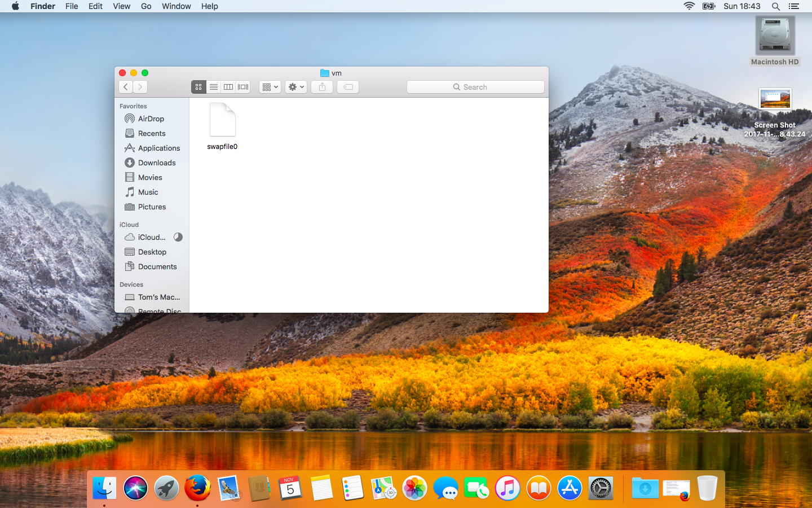Open the gear Action menu
The width and height of the screenshot is (812, 508).
(x=296, y=87)
